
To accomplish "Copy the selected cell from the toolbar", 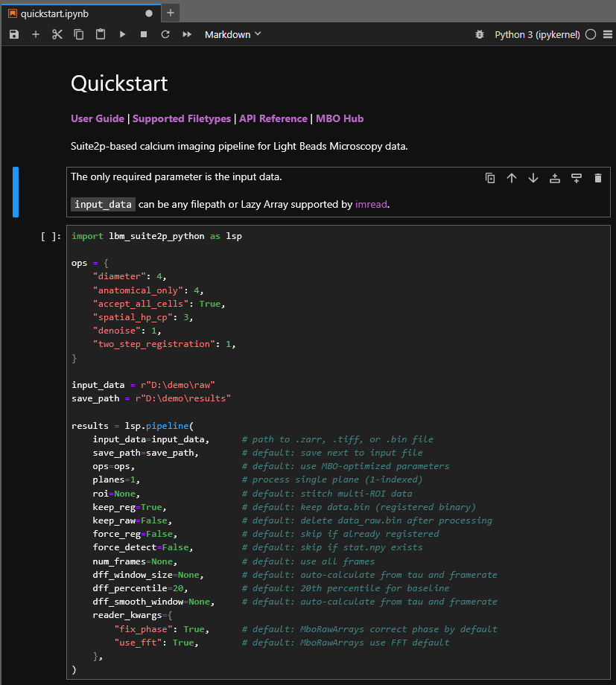I will (79, 34).
